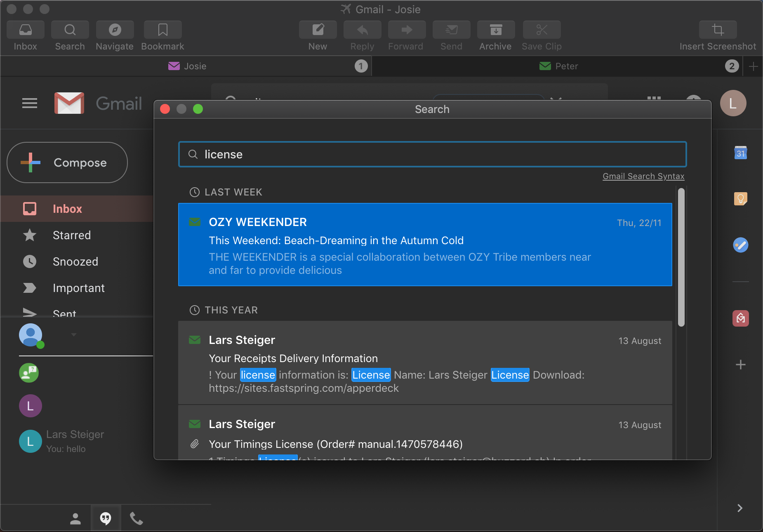Viewport: 763px width, 532px height.
Task: Open the red mail add-on icon
Action: 741,318
